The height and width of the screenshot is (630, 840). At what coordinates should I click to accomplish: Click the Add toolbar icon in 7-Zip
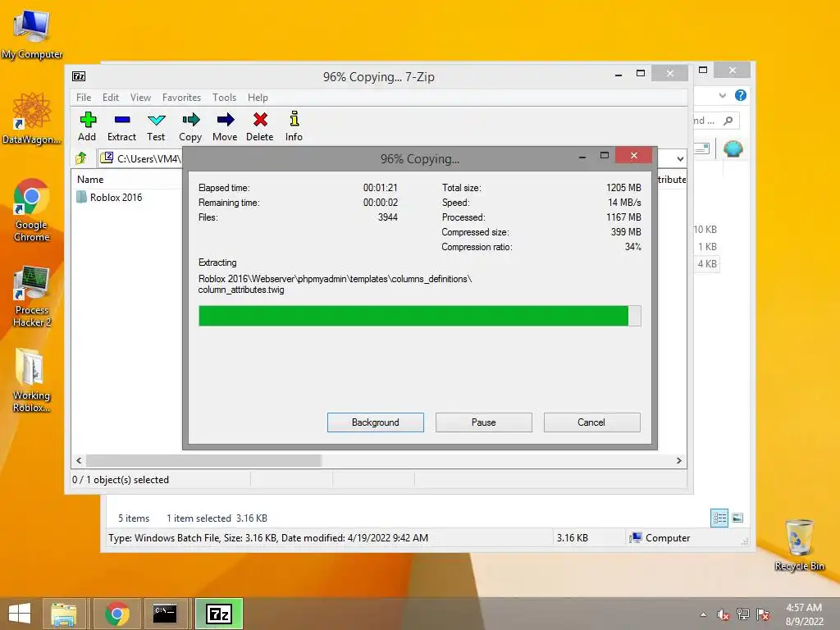coord(87,126)
